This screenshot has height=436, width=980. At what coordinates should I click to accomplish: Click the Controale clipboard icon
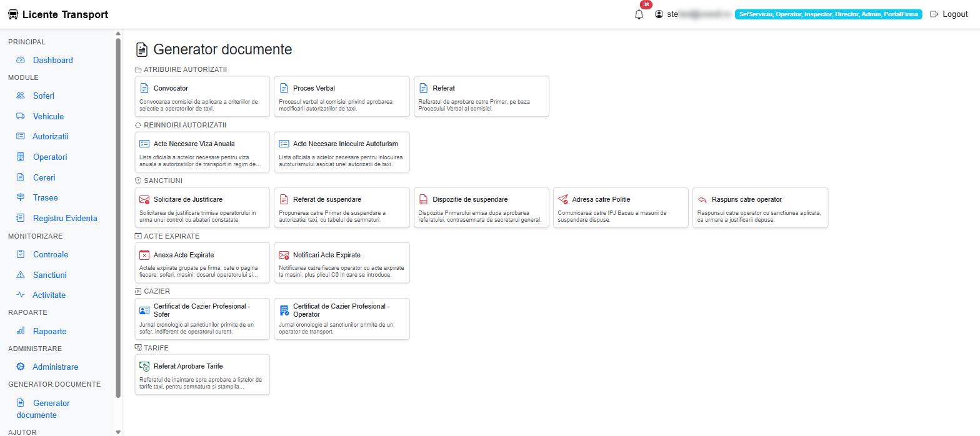(x=21, y=254)
